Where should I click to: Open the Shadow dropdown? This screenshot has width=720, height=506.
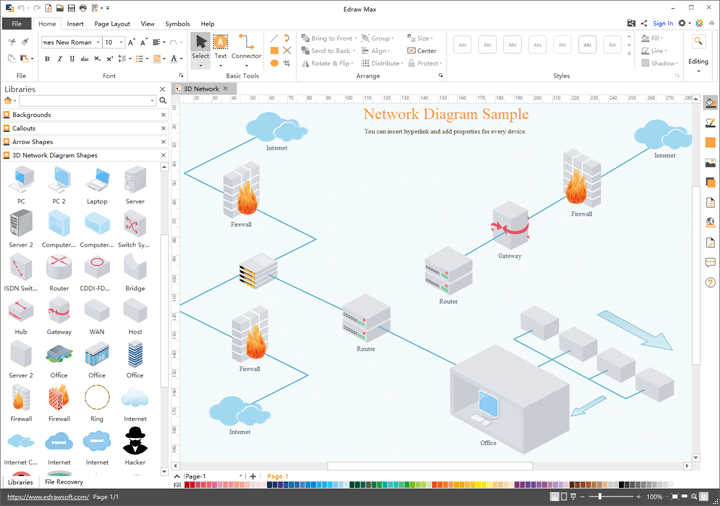coord(660,63)
